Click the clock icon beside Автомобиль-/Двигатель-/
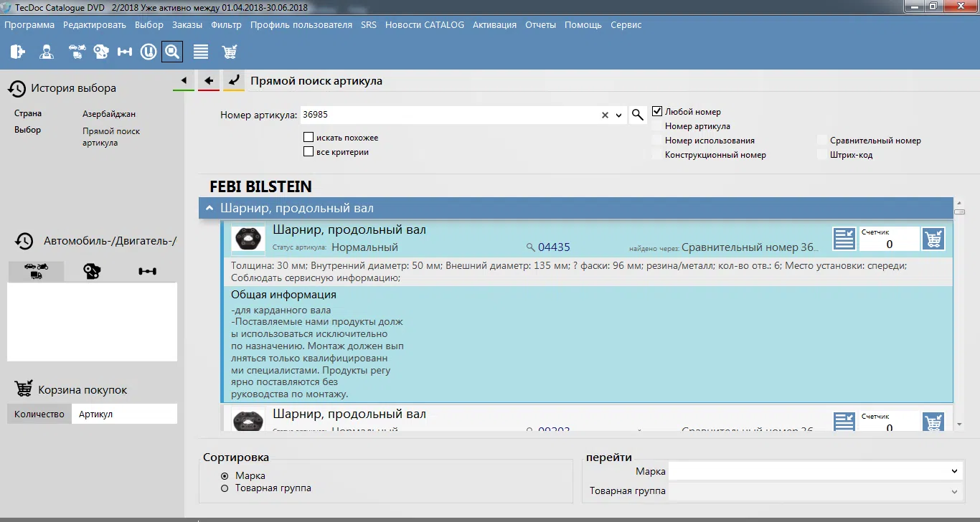Image resolution: width=980 pixels, height=522 pixels. pyautogui.click(x=24, y=241)
